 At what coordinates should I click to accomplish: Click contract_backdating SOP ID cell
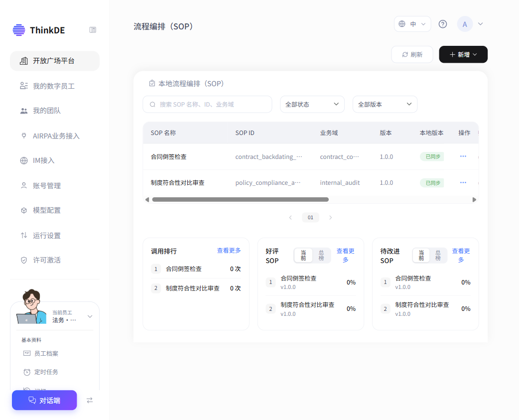[x=268, y=157]
